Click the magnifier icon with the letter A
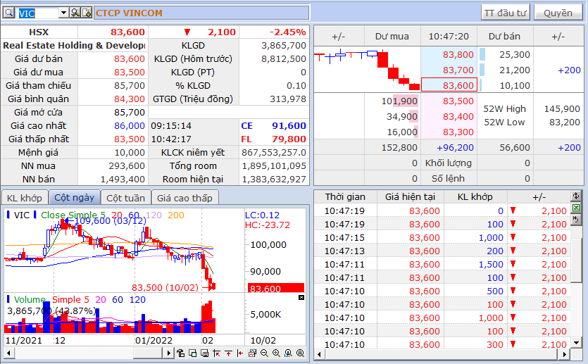Image resolution: width=588 pixels, height=364 pixels. pos(301,353)
